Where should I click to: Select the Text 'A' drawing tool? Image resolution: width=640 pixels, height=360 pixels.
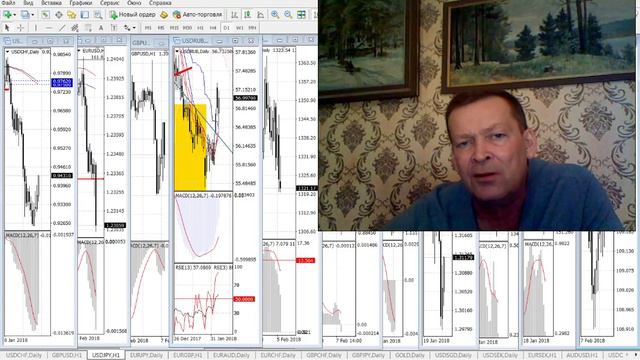[101, 28]
